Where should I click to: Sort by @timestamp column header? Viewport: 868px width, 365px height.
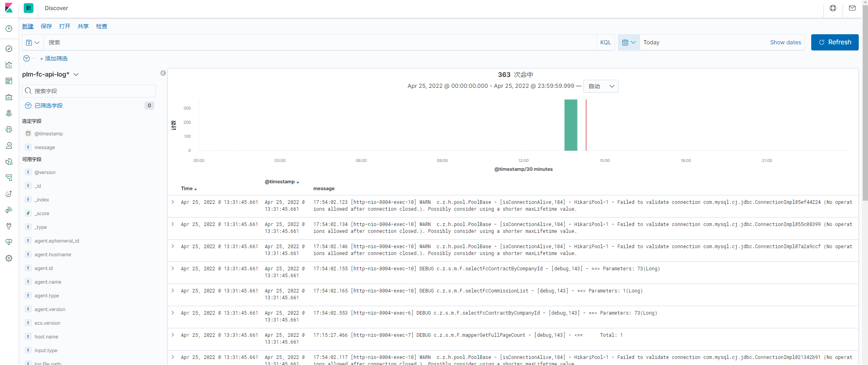282,182
